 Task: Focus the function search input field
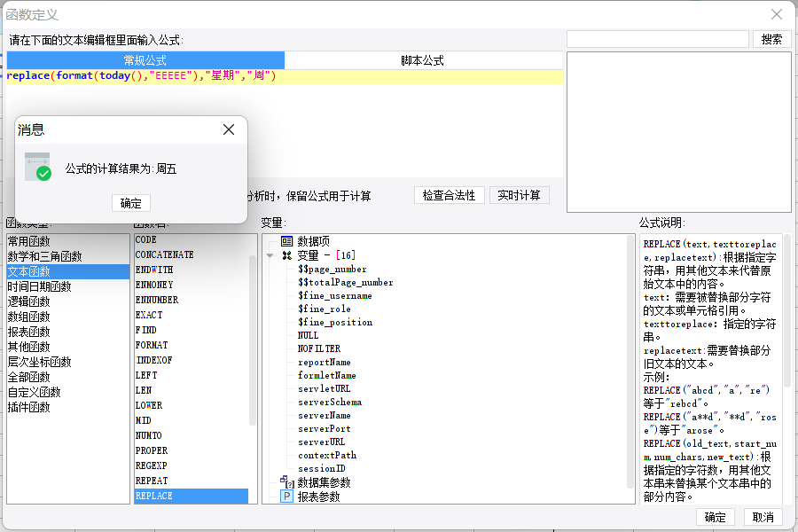pyautogui.click(x=658, y=39)
